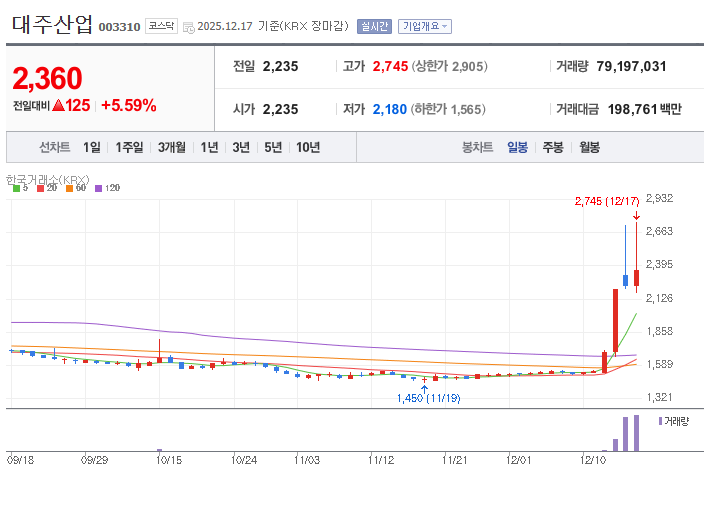Click the green 5-day average legend swatch

point(16,189)
